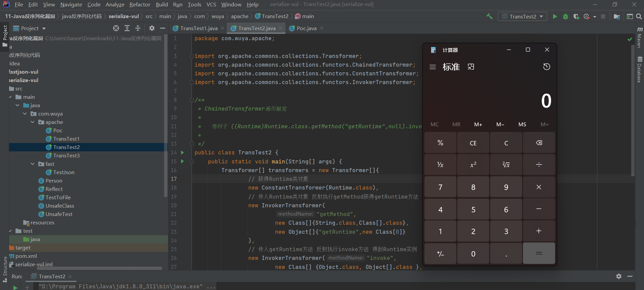Click calculator backspace key
The height and width of the screenshot is (290, 644).
[x=539, y=143]
